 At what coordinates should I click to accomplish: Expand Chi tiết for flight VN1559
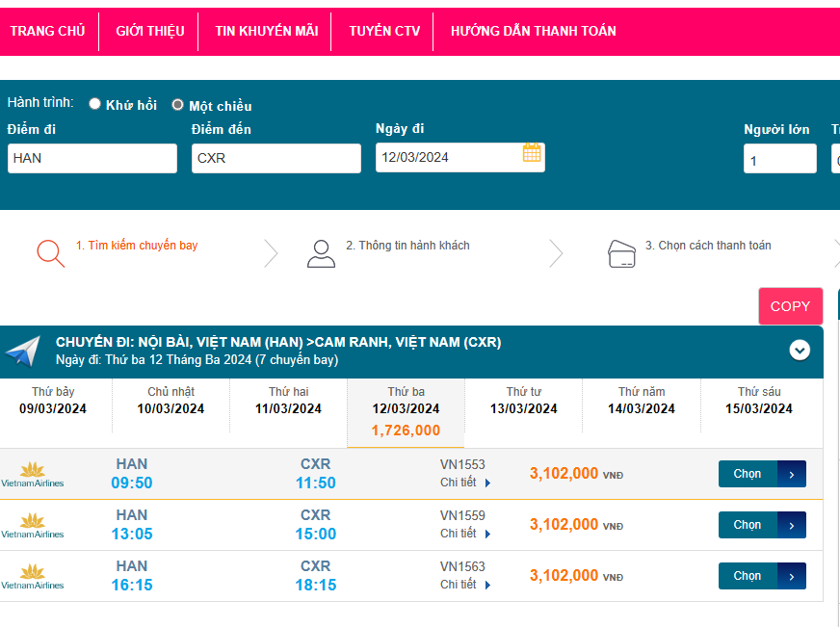point(465,534)
